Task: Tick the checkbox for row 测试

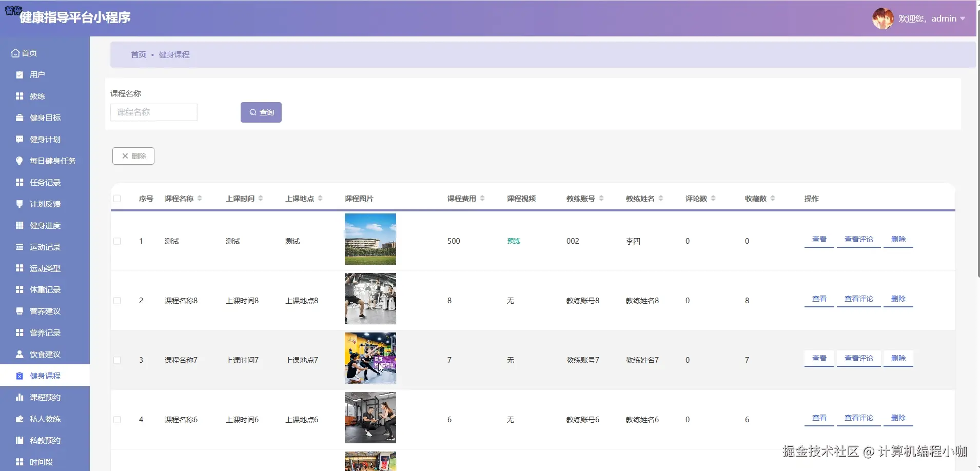Action: click(x=117, y=241)
